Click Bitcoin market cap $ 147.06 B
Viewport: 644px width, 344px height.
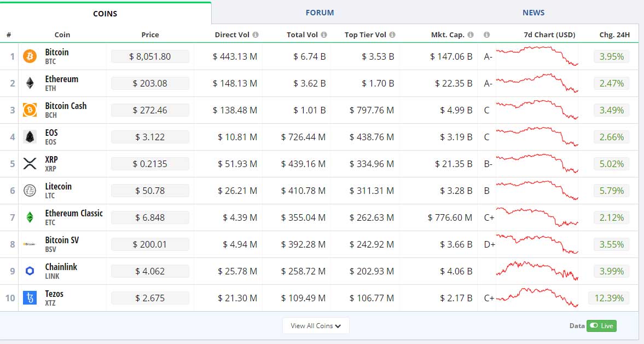(451, 56)
